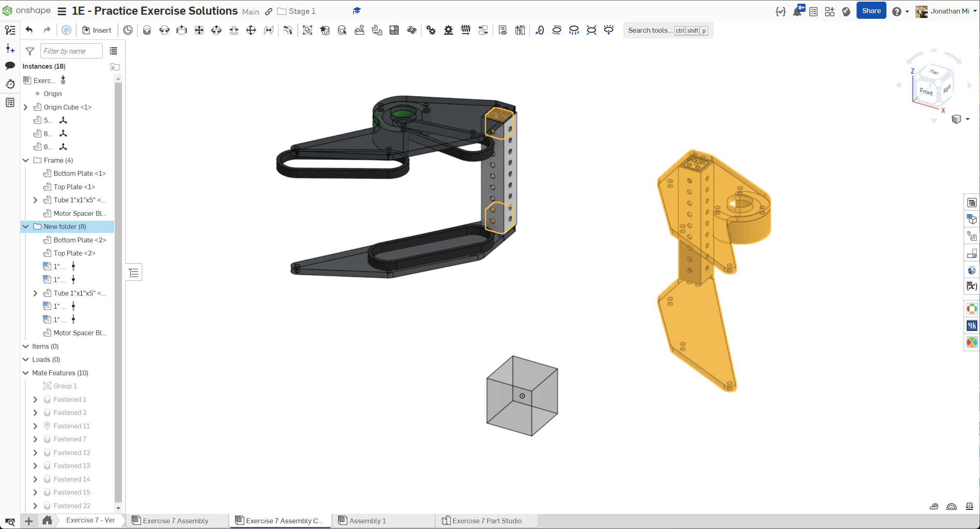Open the comments speech bubble panel
980x529 pixels.
pos(10,65)
